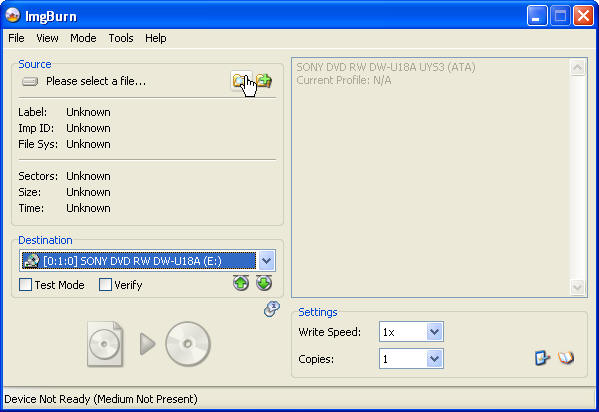Viewport: 599px width, 412px height.
Task: Open the Copies dropdown
Action: pos(434,359)
